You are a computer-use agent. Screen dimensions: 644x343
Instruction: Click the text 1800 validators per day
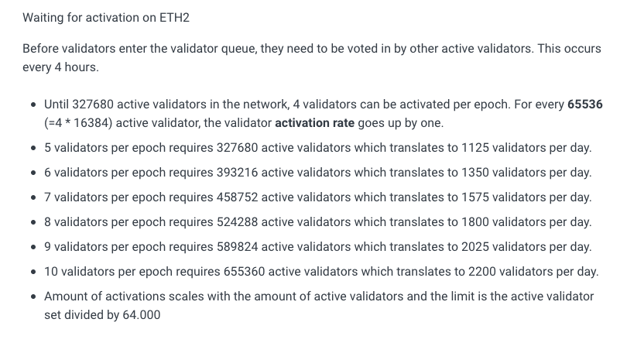(526, 221)
